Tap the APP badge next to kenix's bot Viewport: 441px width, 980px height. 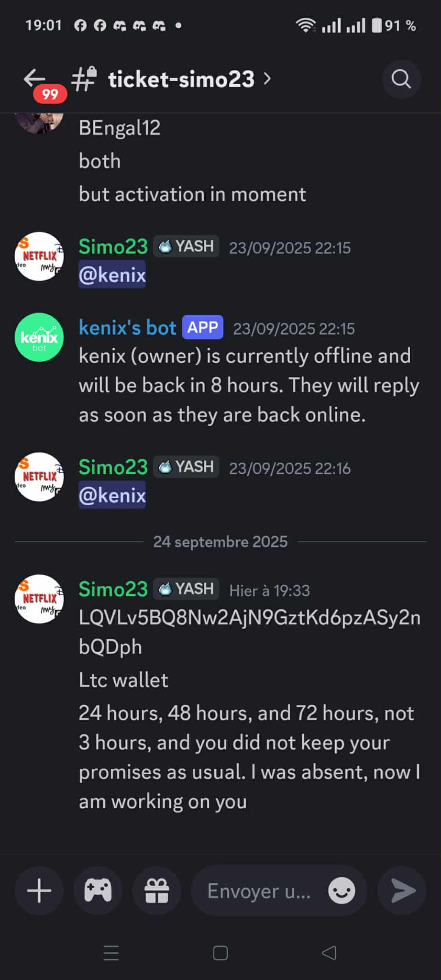[x=202, y=327]
